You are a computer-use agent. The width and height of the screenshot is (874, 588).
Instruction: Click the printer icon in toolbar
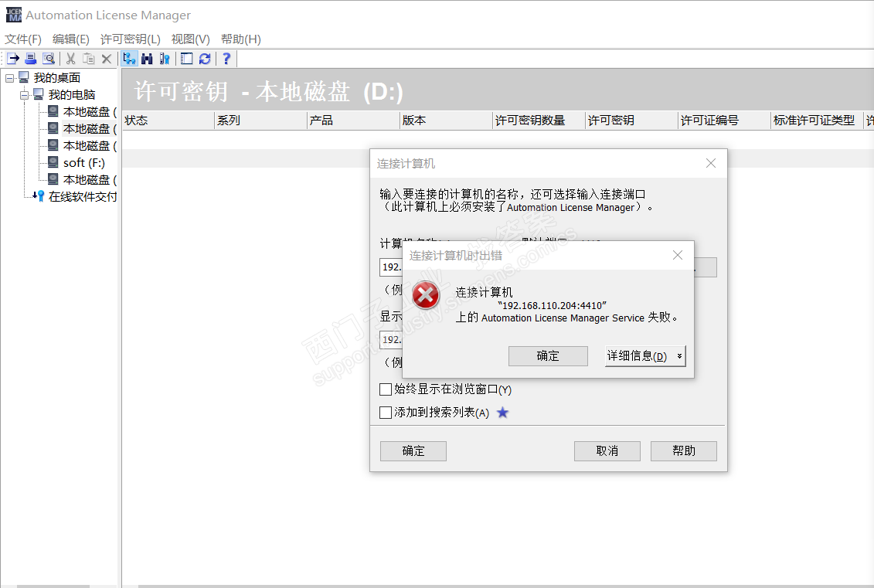tap(31, 59)
